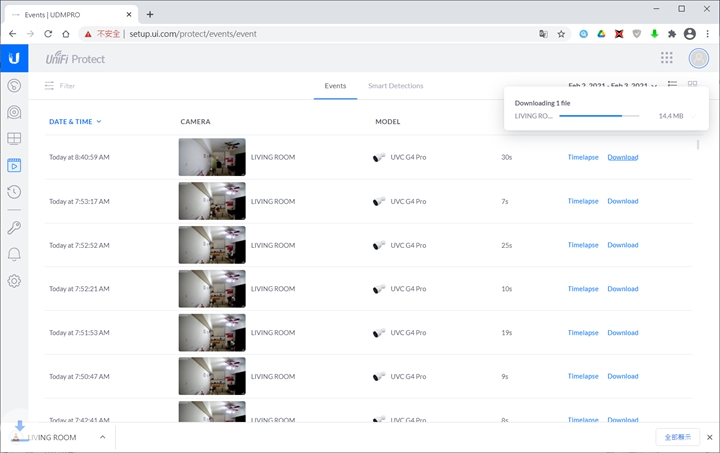Open thumbnail of the 7:52:21 AM event

click(211, 289)
